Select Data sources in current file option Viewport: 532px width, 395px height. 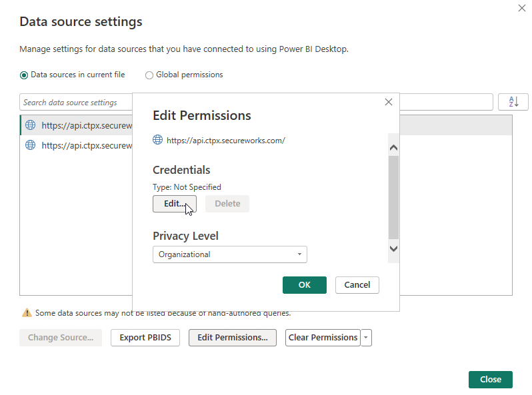point(24,75)
